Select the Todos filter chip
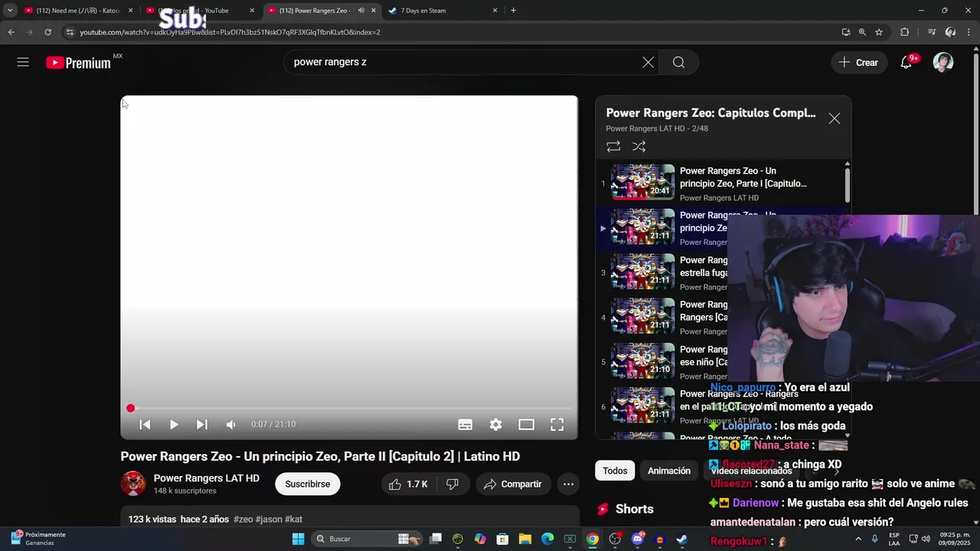 point(615,471)
